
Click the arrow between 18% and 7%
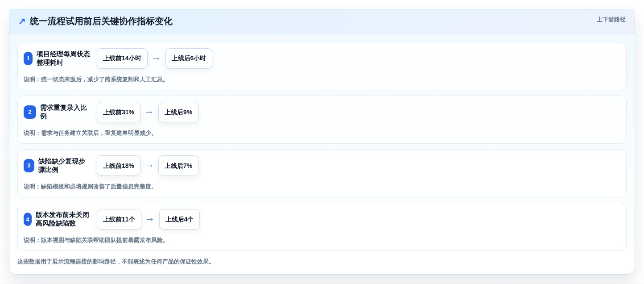pos(149,166)
